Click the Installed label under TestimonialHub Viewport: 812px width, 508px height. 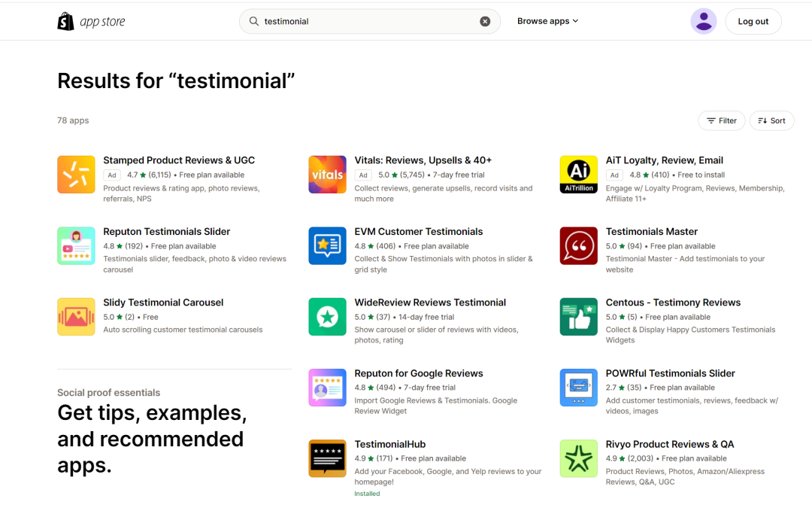pos(367,494)
